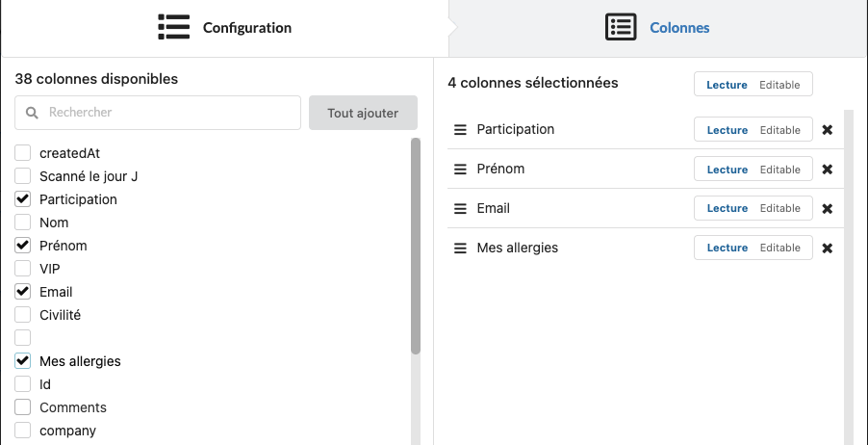Viewport: 868px width, 445px height.
Task: Click drag handle icon beside Participation
Action: [x=460, y=130]
